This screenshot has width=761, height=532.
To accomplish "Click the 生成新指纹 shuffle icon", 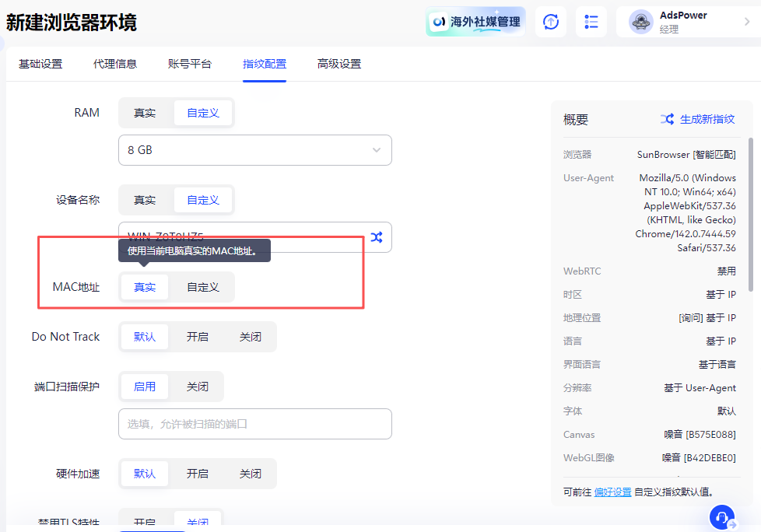I will pos(667,118).
